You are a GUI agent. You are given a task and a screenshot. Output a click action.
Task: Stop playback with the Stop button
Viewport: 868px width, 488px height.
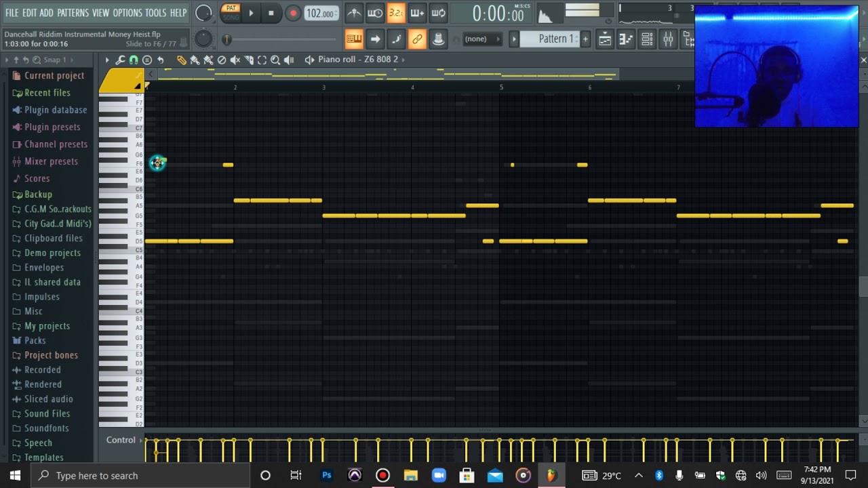[x=271, y=13]
